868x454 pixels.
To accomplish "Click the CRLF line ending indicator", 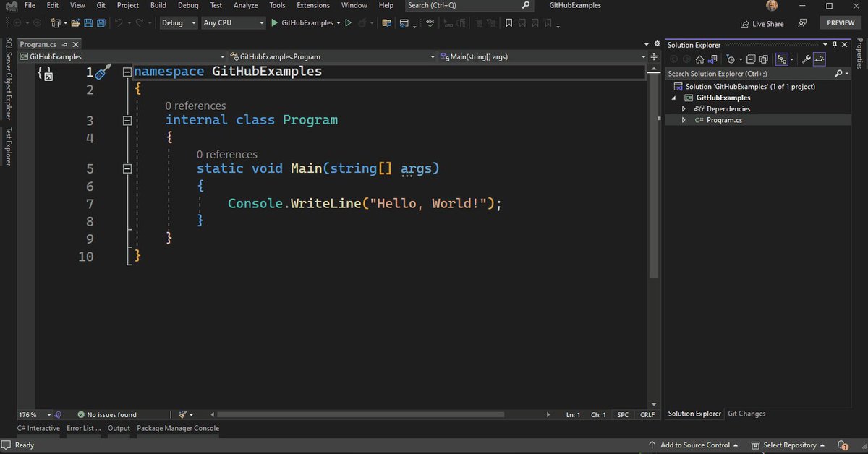I will pos(647,415).
